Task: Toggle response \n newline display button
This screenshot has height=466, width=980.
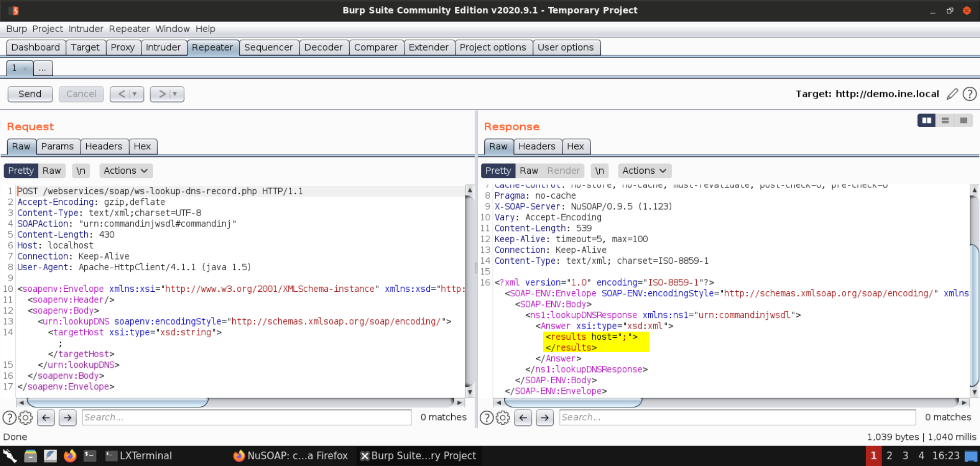Action: click(x=599, y=171)
